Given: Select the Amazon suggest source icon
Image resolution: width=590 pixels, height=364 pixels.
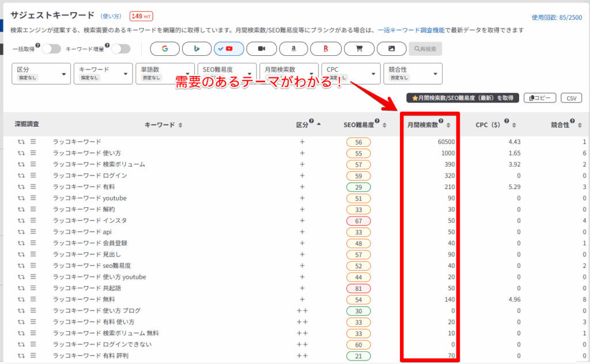Looking at the screenshot, I should pyautogui.click(x=294, y=48).
